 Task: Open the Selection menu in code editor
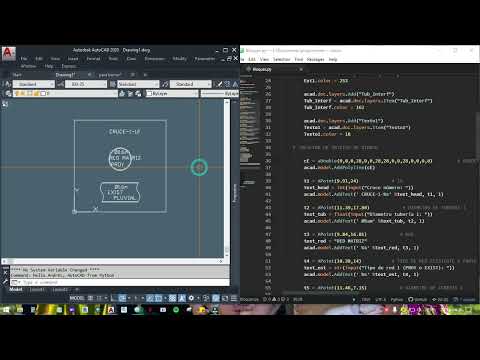(x=282, y=59)
